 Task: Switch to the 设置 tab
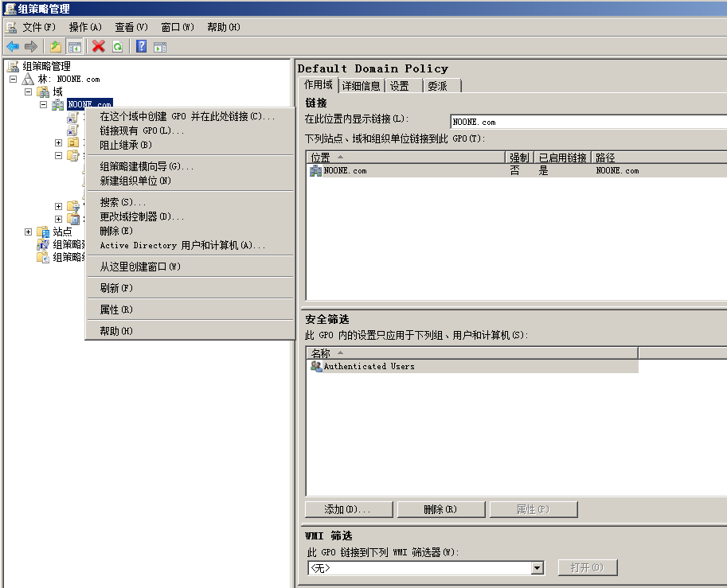pyautogui.click(x=404, y=86)
